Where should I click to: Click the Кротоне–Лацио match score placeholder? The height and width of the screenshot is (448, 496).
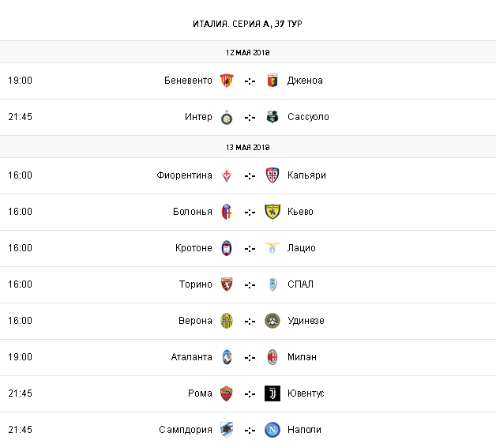click(250, 248)
